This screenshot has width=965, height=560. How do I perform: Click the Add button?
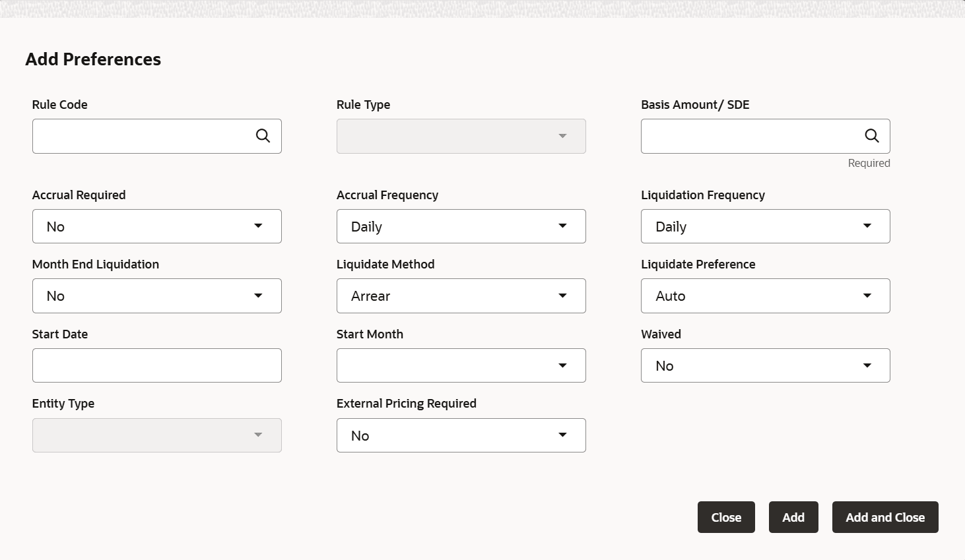click(x=793, y=517)
